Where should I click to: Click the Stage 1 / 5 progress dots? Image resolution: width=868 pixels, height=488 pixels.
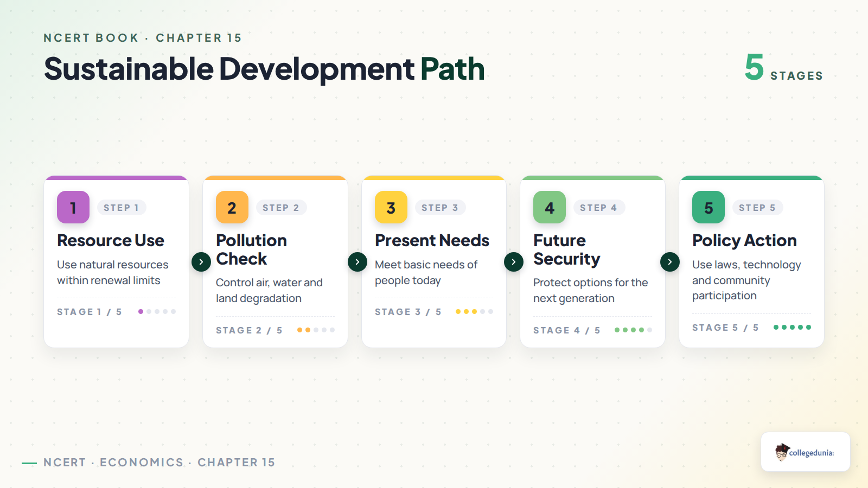157,312
